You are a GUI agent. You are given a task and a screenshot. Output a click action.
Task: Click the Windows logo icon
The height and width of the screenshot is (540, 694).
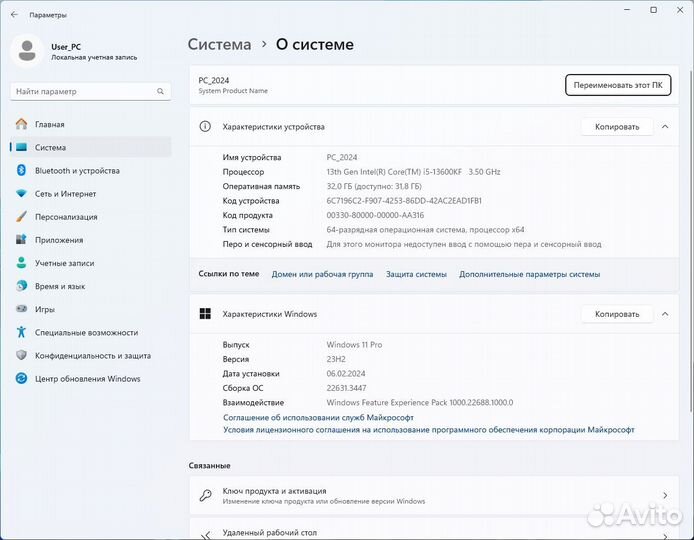tap(205, 314)
